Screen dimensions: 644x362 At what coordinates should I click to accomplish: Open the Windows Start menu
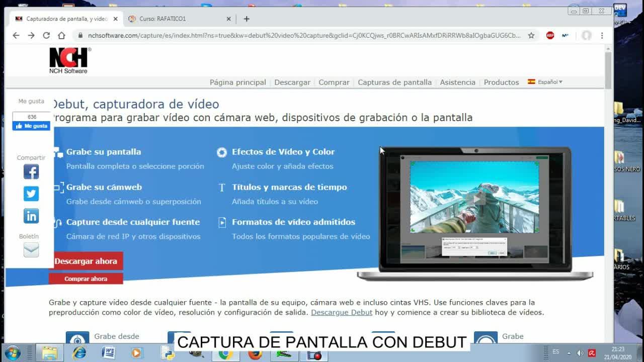(x=12, y=353)
